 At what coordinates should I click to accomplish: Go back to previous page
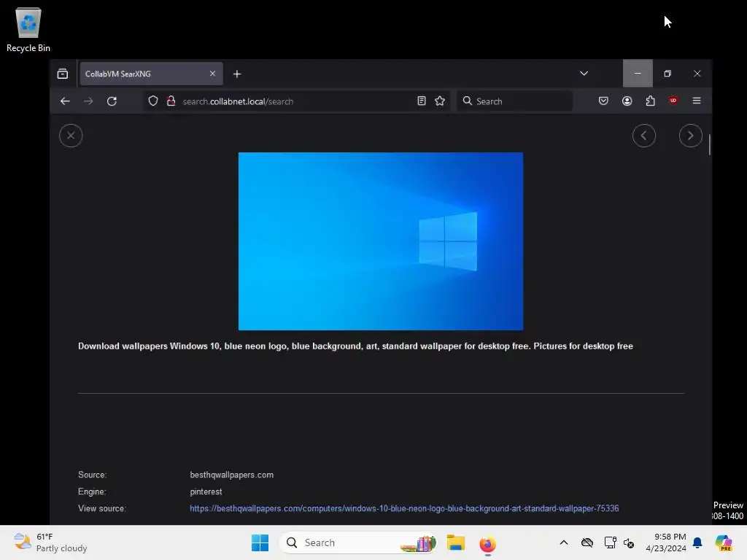pos(65,101)
